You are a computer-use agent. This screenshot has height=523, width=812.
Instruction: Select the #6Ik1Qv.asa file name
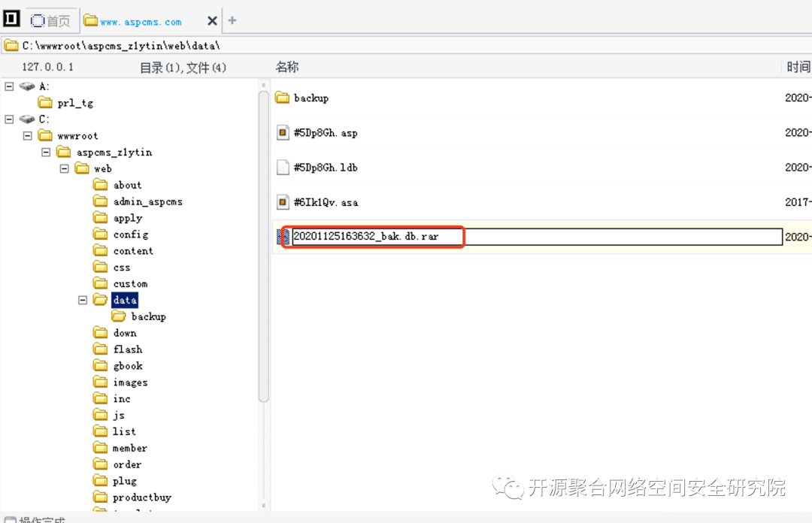click(x=326, y=202)
